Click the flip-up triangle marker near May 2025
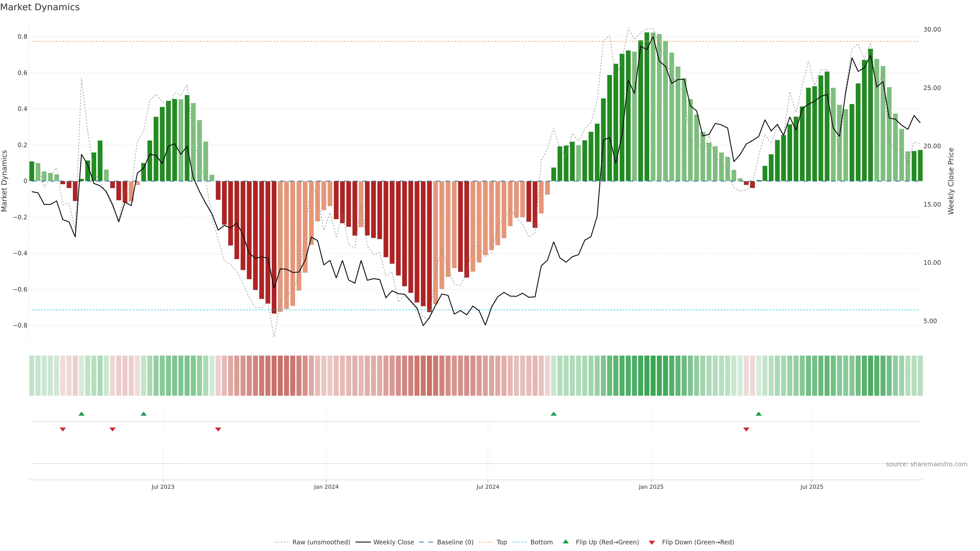Viewport: 980px width, 551px height. [758, 414]
